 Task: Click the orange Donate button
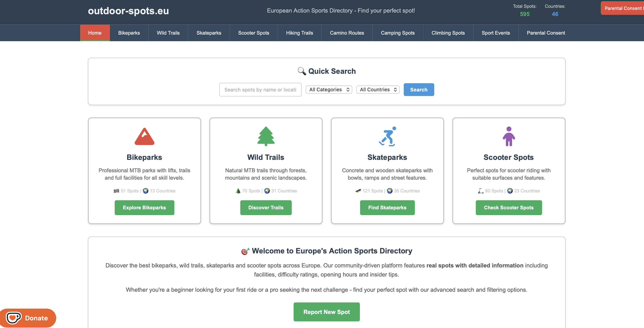(28, 318)
